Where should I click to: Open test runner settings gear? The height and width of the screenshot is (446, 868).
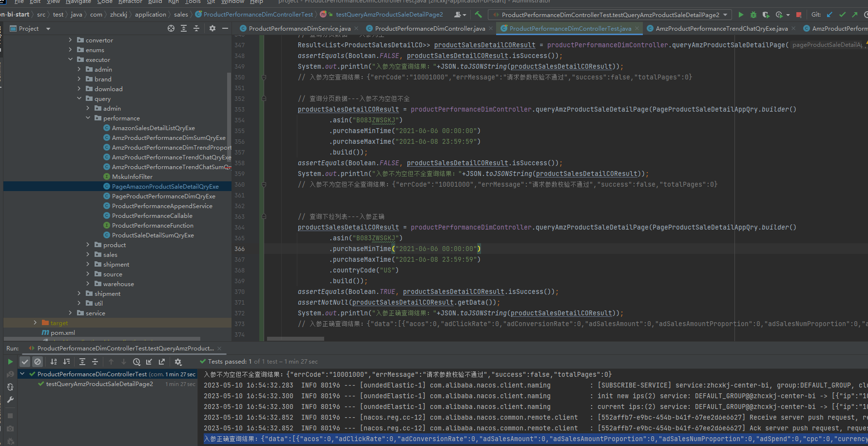pos(178,362)
